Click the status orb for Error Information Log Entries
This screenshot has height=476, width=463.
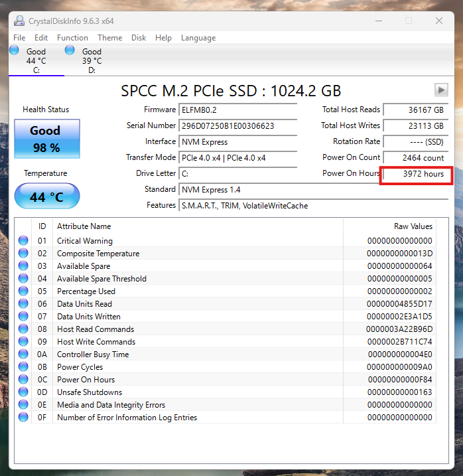pos(23,417)
